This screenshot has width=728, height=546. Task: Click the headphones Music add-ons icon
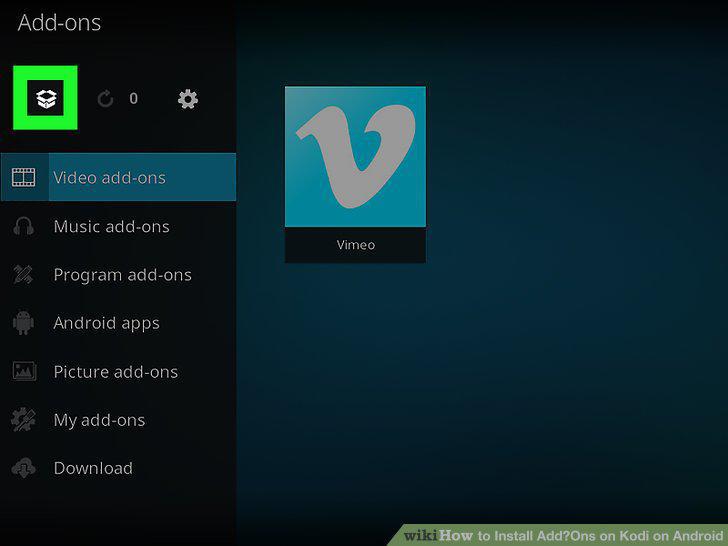tap(23, 227)
